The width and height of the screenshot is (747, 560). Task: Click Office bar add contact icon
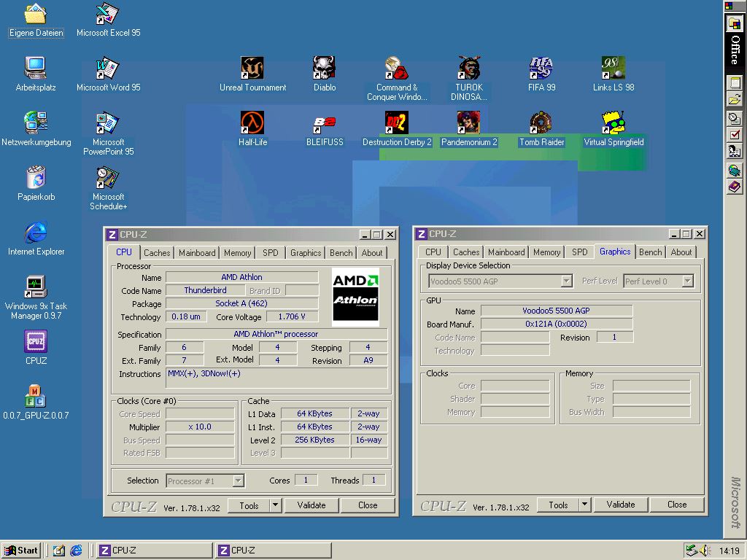[735, 152]
